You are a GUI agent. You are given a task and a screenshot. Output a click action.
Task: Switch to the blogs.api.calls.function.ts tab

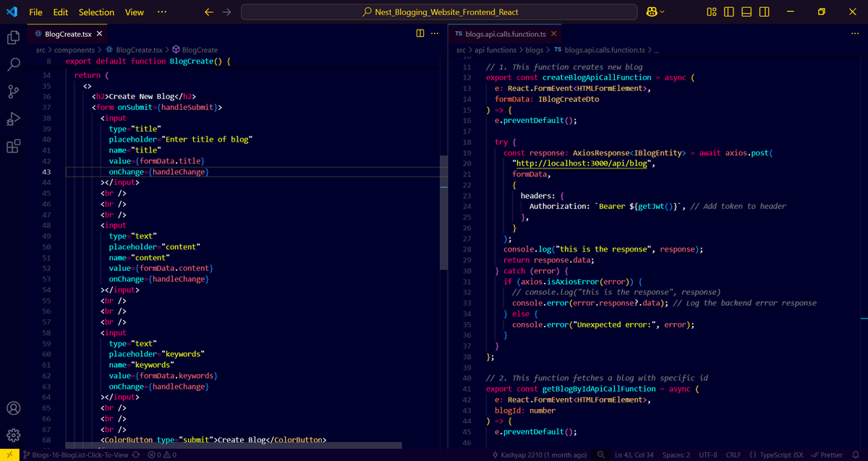pyautogui.click(x=505, y=34)
